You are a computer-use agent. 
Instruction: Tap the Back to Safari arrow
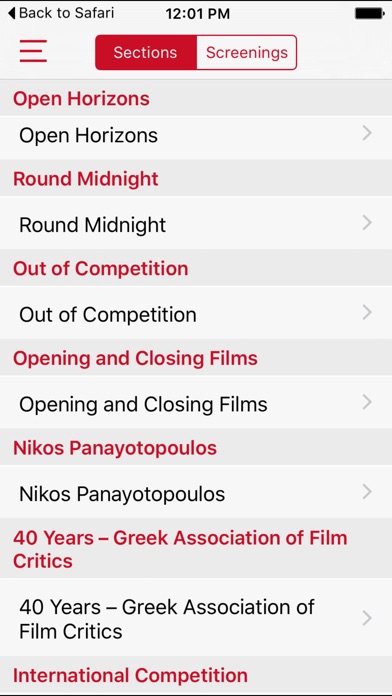[x=12, y=13]
